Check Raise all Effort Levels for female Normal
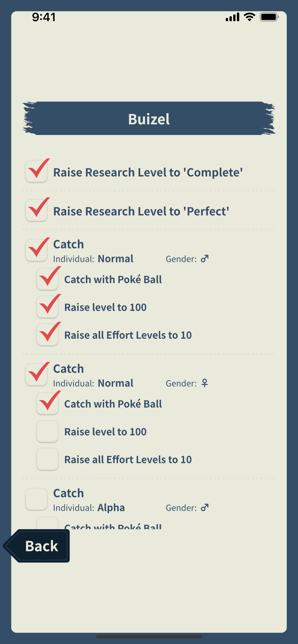Image resolution: width=298 pixels, height=644 pixels. 48,460
